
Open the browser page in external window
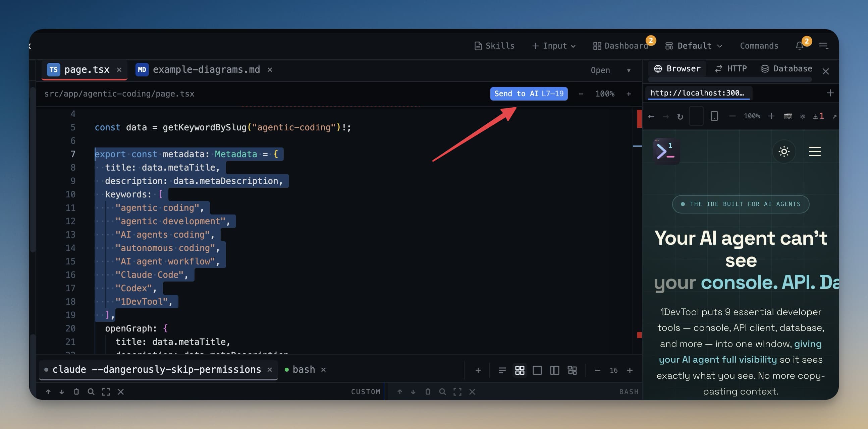point(835,116)
